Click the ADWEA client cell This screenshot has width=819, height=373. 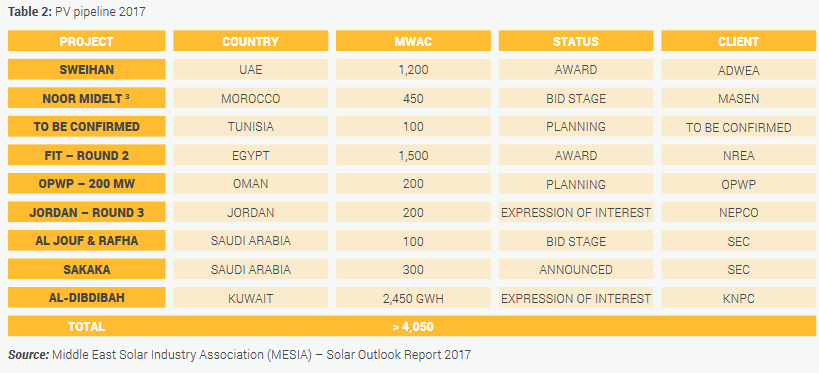tap(739, 69)
